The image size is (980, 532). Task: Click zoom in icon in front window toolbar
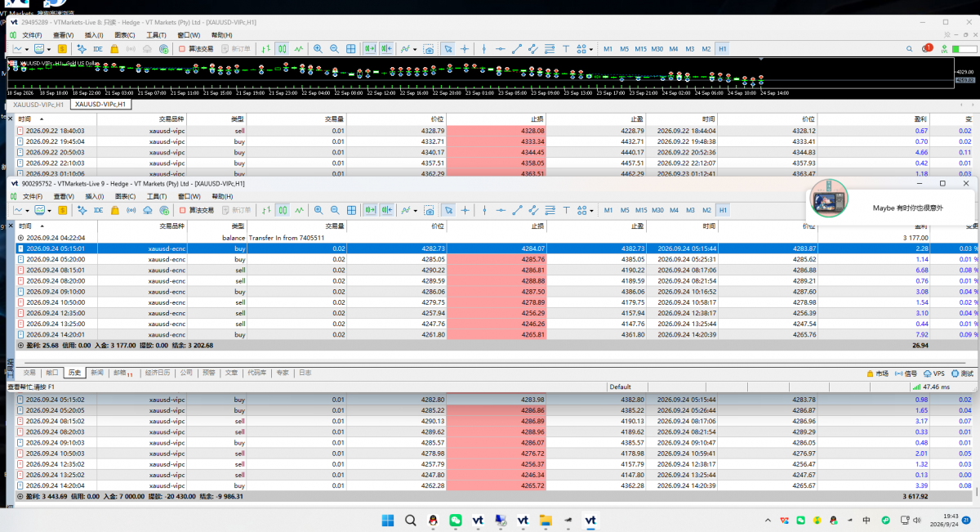tap(318, 210)
